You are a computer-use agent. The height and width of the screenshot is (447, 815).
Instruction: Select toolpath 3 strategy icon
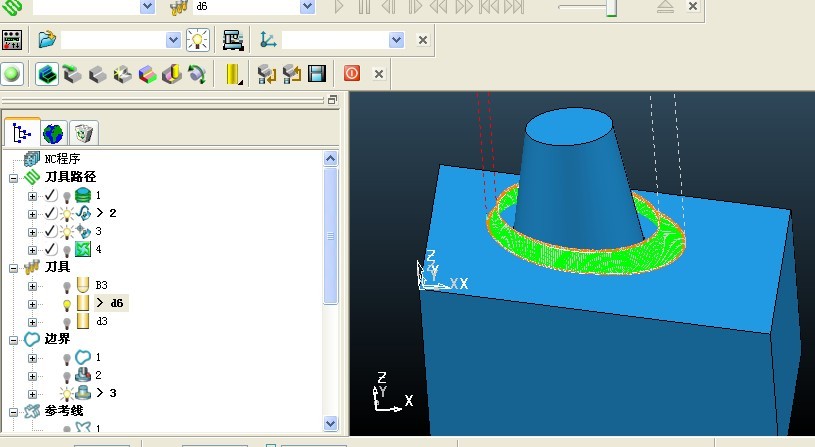click(83, 231)
